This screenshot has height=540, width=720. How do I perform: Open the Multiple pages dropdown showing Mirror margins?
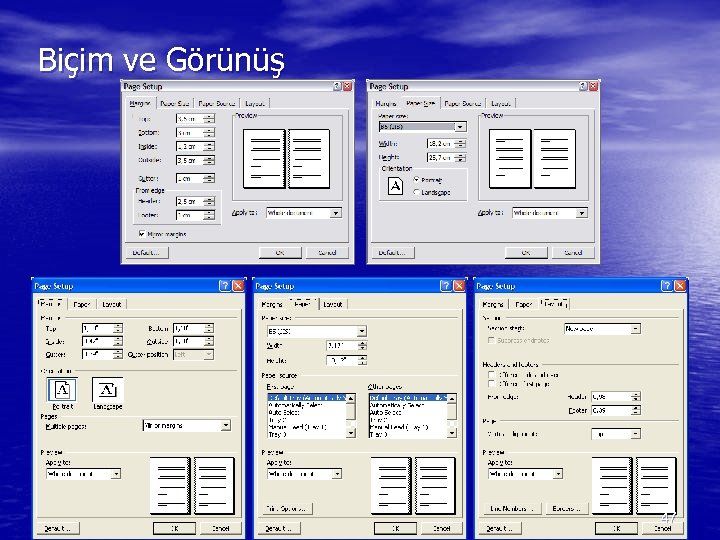pos(225,426)
